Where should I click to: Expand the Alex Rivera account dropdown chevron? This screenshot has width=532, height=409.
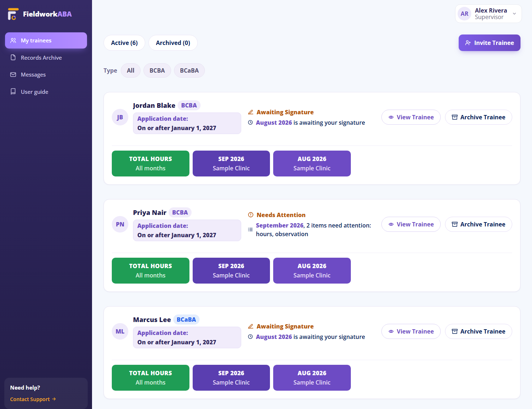point(514,14)
